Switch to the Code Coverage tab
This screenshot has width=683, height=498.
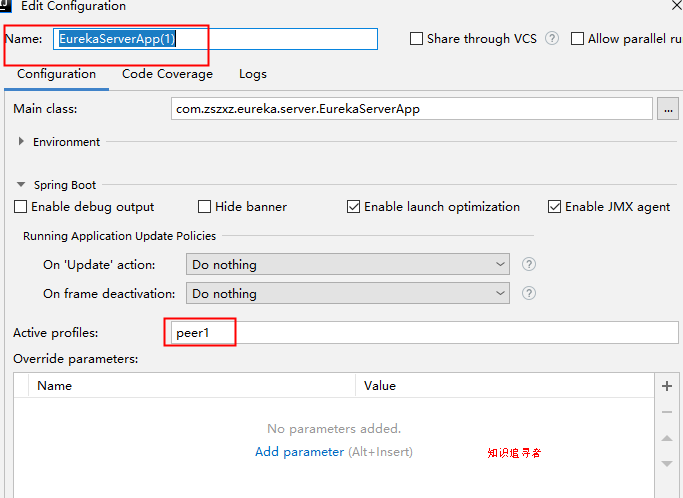(167, 74)
